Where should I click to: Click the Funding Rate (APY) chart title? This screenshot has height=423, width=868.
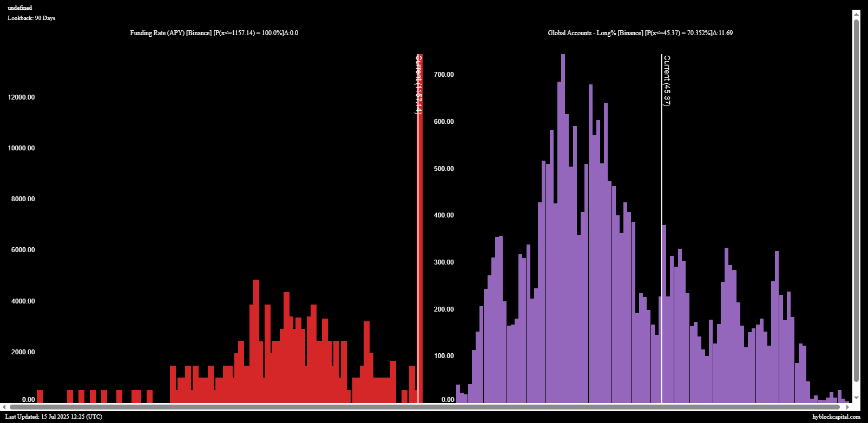pos(214,33)
